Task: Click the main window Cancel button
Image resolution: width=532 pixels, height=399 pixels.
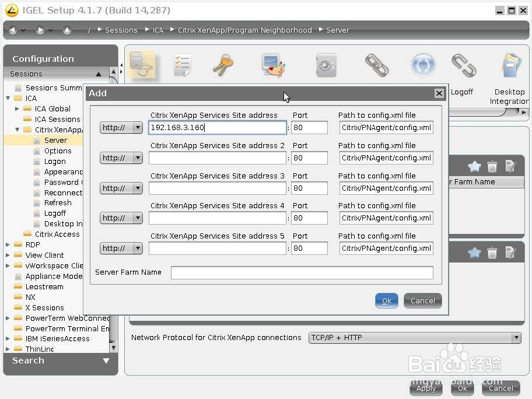Action: coord(501,388)
